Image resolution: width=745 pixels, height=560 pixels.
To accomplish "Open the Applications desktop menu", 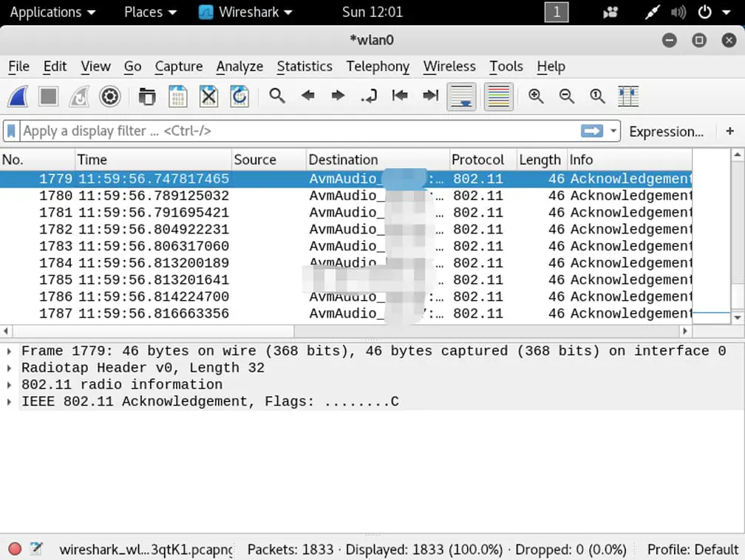I will tap(52, 12).
